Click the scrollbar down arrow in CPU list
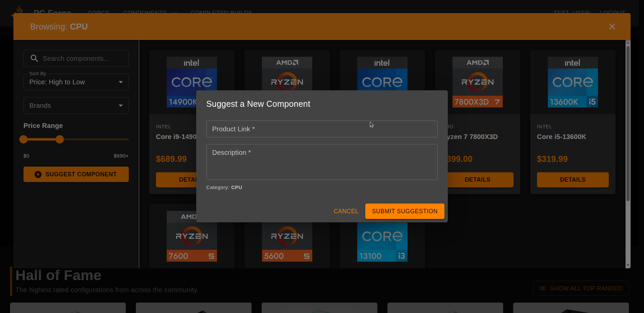 tap(628, 265)
